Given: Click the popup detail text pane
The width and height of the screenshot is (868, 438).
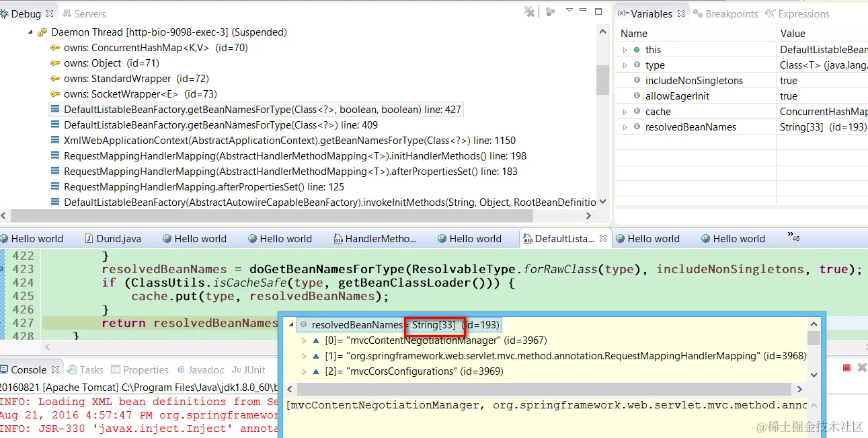Looking at the screenshot, I should 547,417.
